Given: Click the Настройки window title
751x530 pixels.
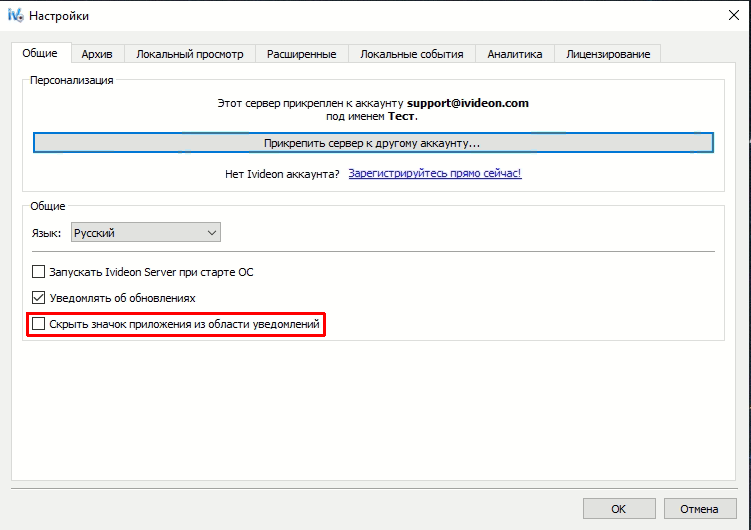Looking at the screenshot, I should [59, 16].
